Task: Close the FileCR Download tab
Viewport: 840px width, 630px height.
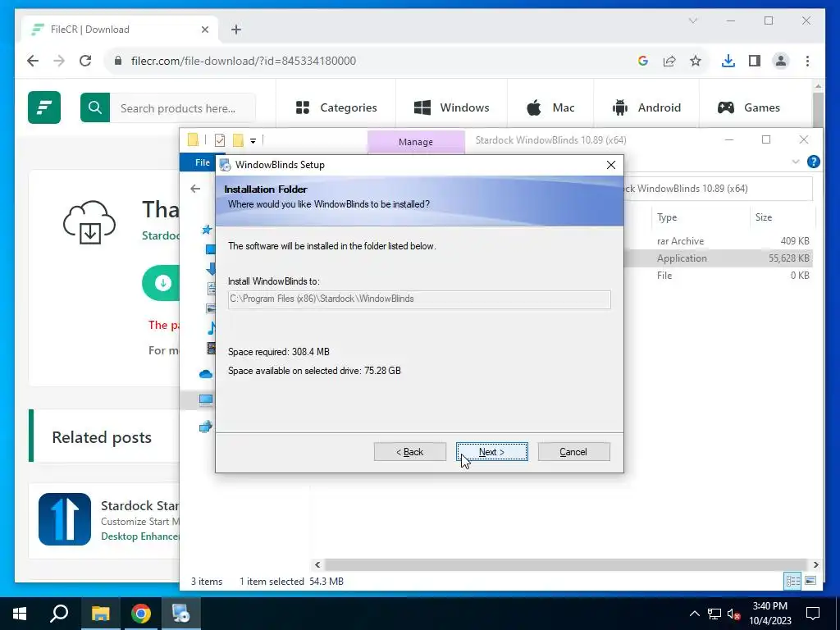Action: pyautogui.click(x=204, y=30)
